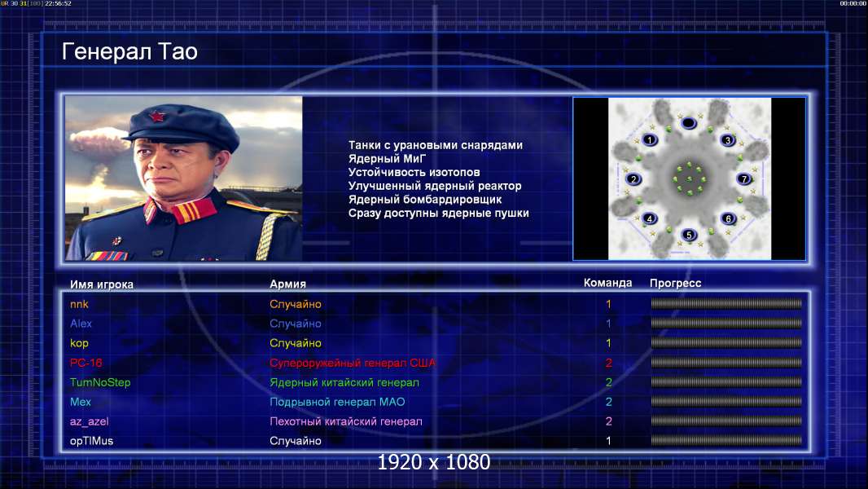Click start position 5 on the minimap

[689, 235]
